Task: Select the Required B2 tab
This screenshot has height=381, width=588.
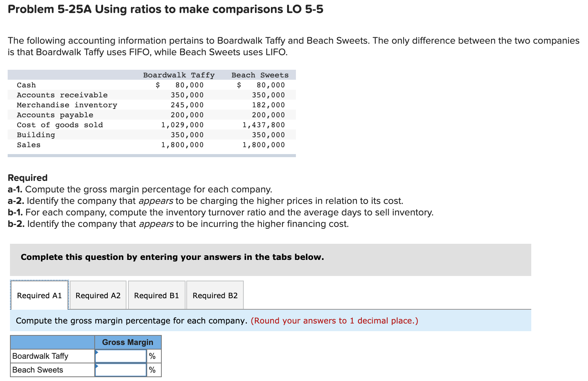Action: pos(215,295)
